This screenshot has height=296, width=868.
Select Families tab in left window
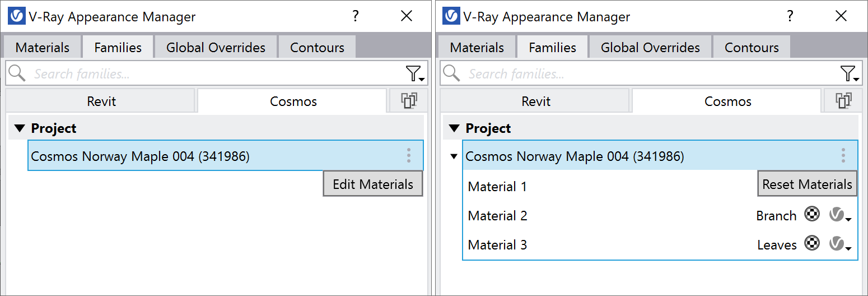coord(118,47)
